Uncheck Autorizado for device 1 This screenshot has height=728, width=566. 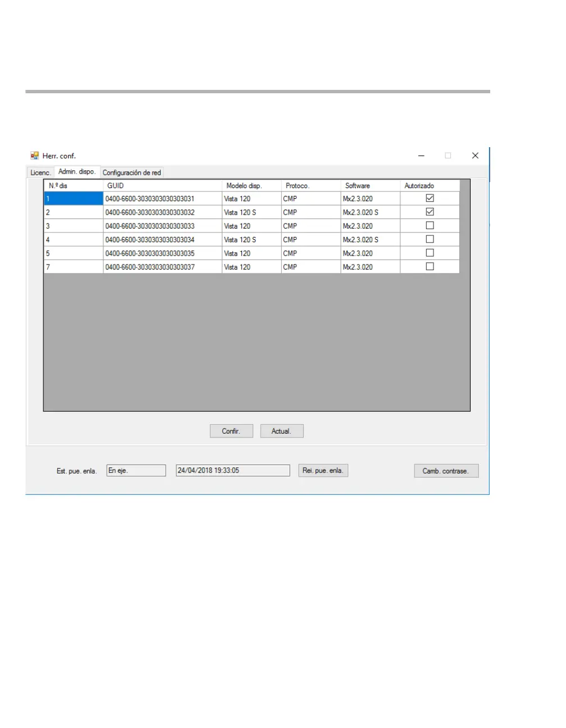430,198
